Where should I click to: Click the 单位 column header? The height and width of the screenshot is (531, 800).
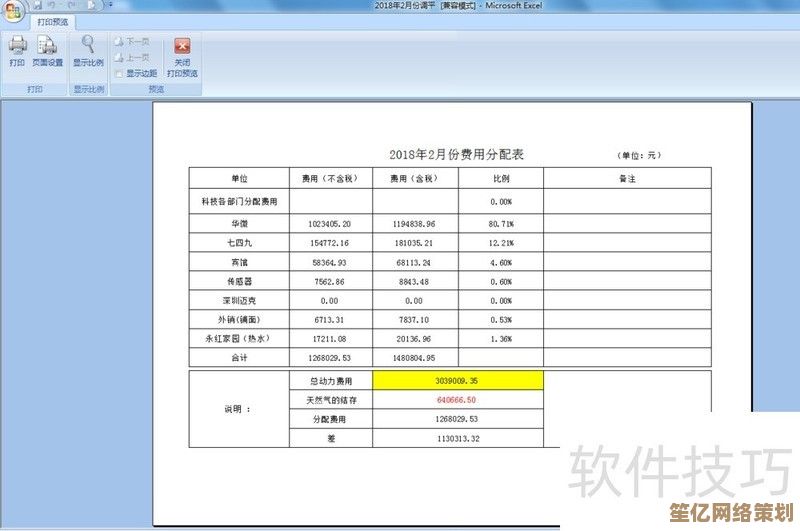click(239, 179)
